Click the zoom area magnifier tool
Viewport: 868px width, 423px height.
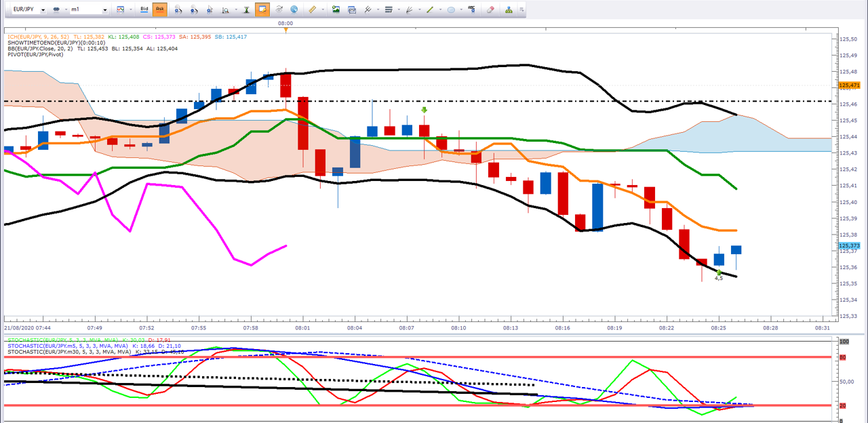tap(226, 10)
